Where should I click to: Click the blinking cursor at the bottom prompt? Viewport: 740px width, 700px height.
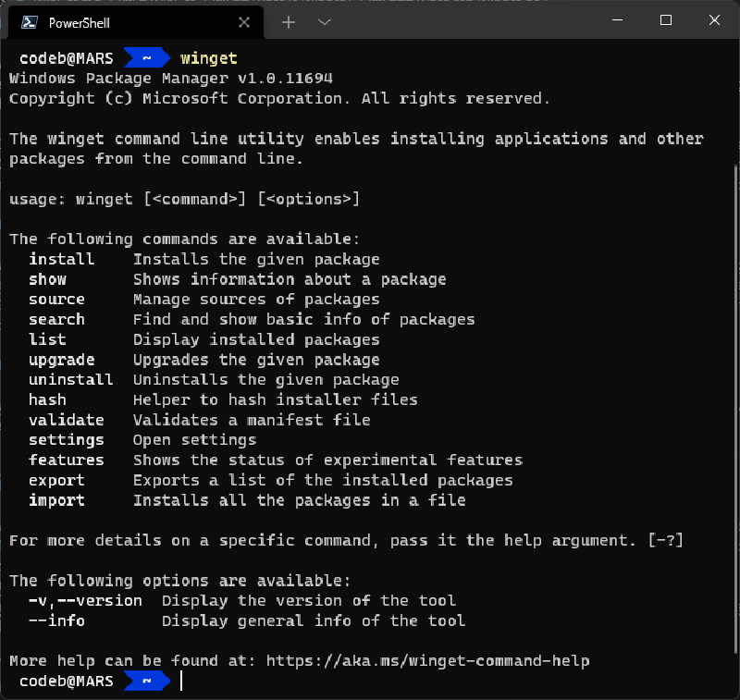coord(182,682)
